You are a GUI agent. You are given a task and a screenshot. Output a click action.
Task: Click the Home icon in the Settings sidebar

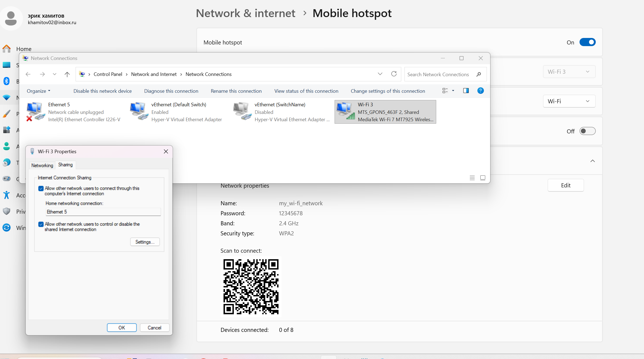coord(7,49)
